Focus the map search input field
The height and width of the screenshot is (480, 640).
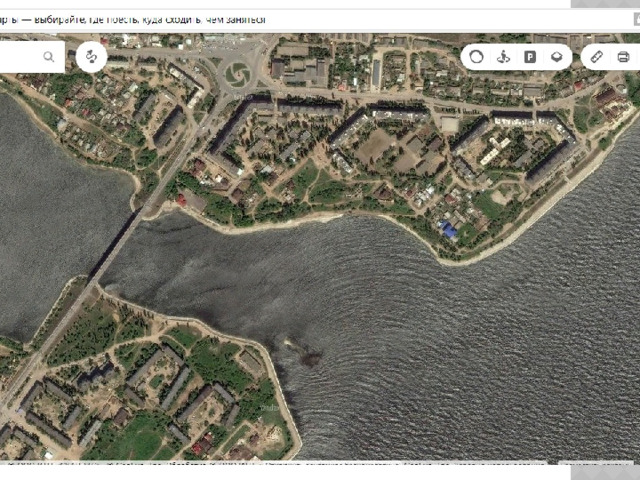[x=20, y=57]
